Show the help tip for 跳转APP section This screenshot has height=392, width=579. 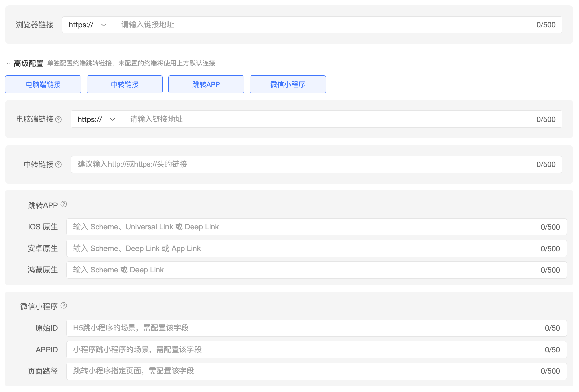click(64, 204)
